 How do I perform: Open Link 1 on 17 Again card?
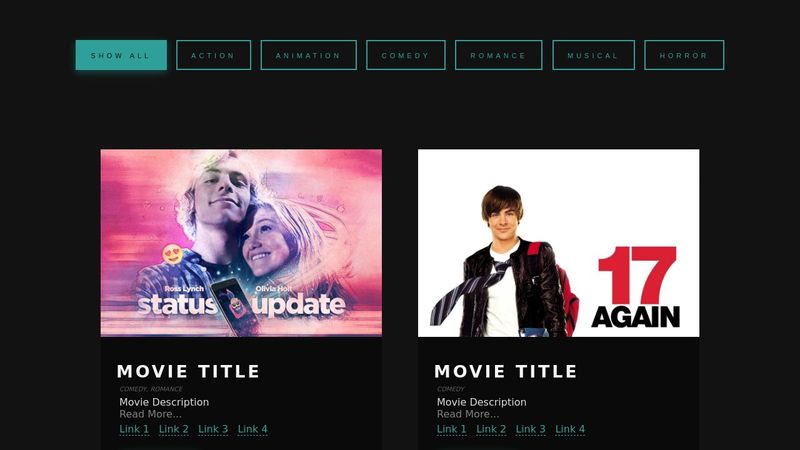[452, 429]
